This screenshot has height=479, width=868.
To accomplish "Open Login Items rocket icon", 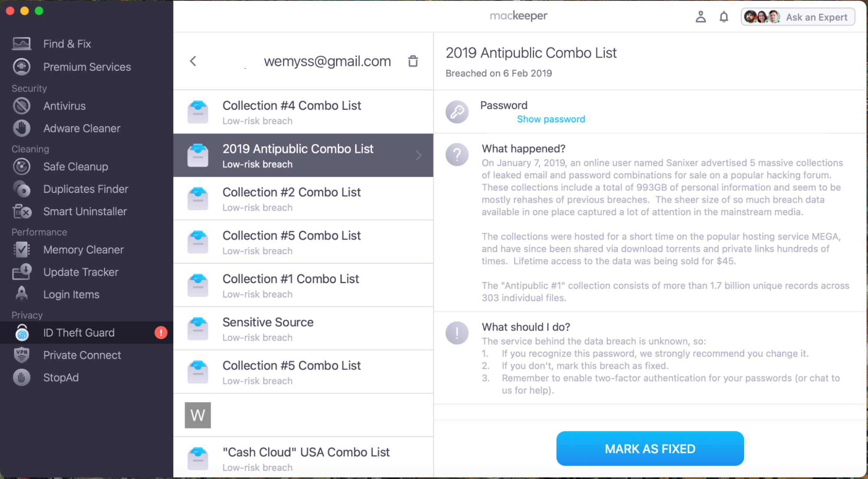I will [x=21, y=294].
